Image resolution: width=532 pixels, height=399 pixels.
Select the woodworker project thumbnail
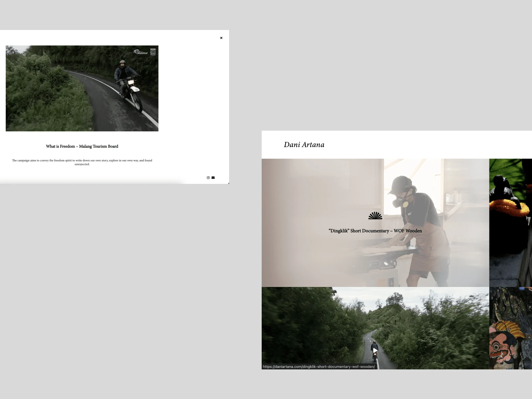coord(375,223)
